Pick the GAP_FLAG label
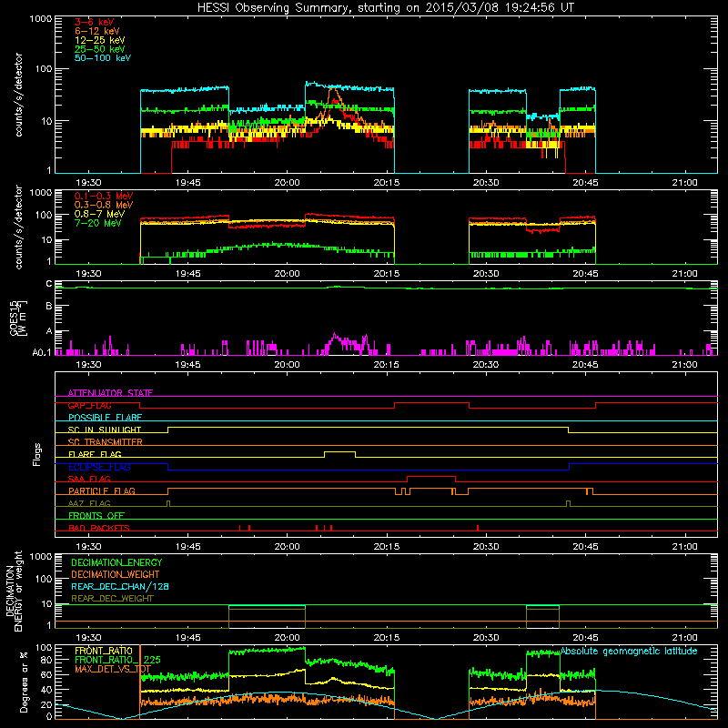Viewport: 728px width, 728px height. [x=89, y=405]
